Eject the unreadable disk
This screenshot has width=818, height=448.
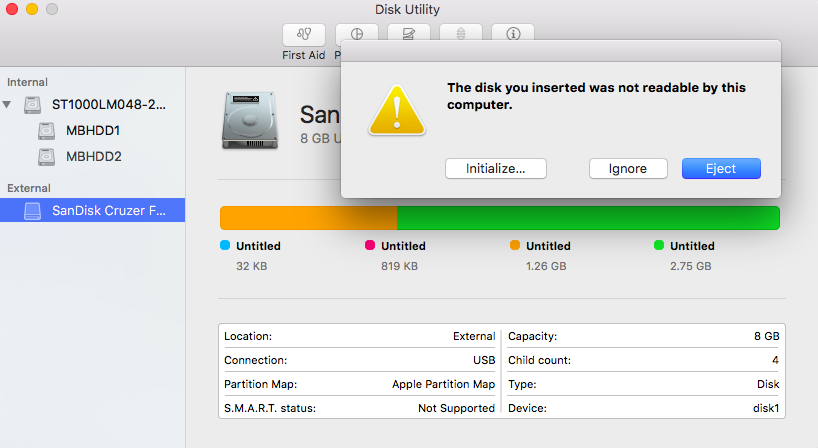point(721,168)
